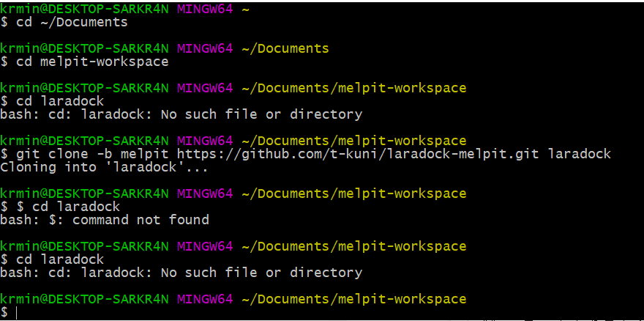This screenshot has width=644, height=321.
Task: Click MINGW64 on the bottom prompt line
Action: pos(204,299)
